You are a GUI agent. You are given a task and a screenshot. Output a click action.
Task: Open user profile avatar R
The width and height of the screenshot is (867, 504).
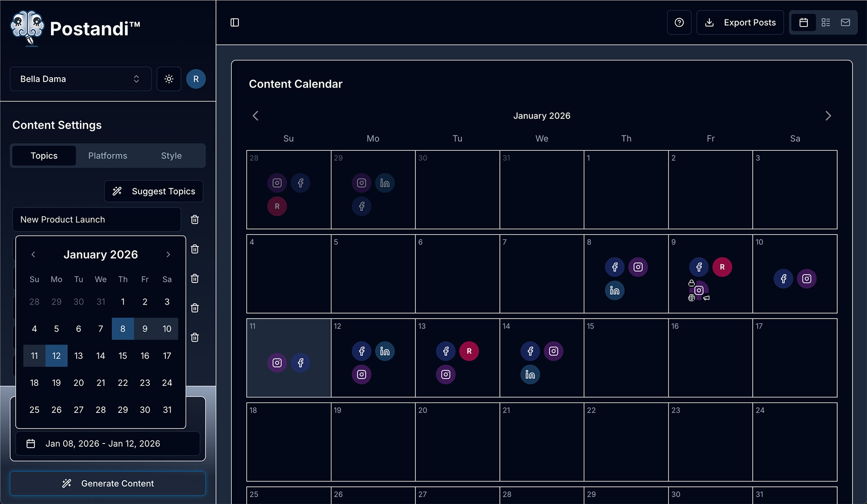(x=196, y=79)
